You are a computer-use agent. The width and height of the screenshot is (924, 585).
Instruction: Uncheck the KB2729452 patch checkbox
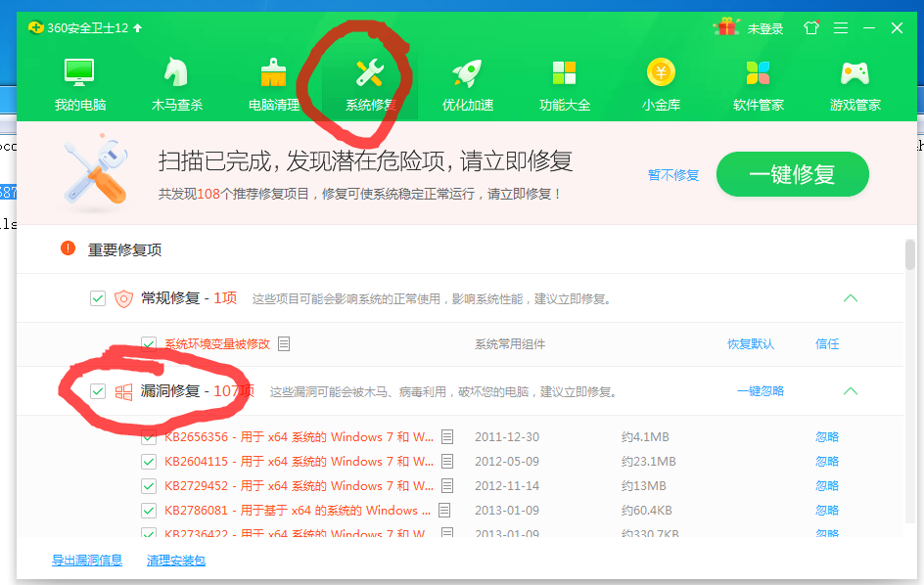(x=149, y=486)
